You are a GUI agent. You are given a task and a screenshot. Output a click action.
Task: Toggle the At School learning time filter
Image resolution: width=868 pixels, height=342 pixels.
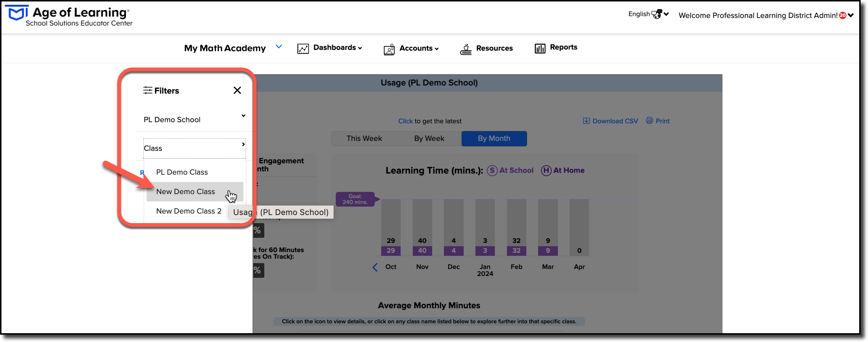[510, 170]
